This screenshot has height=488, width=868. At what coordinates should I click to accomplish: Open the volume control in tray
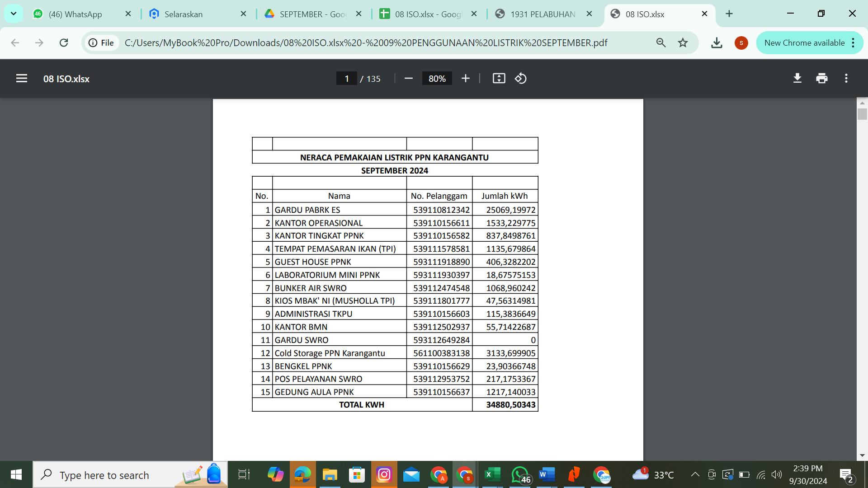(777, 474)
